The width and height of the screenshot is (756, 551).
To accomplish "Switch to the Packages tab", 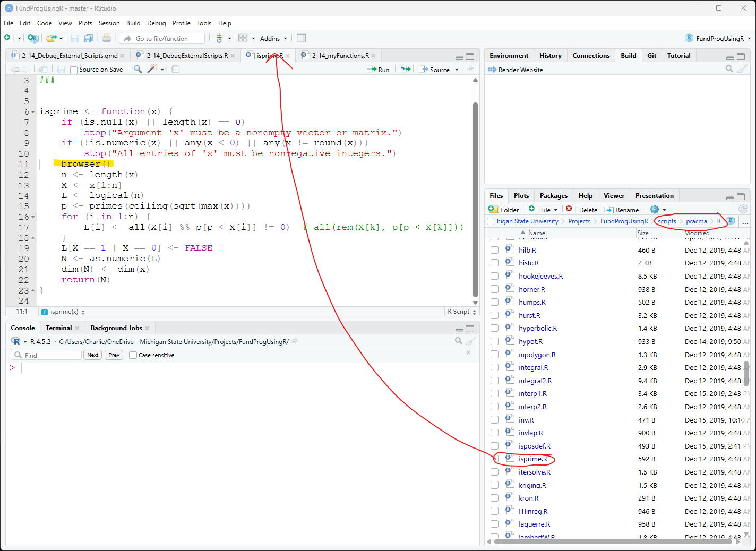I will pyautogui.click(x=553, y=196).
